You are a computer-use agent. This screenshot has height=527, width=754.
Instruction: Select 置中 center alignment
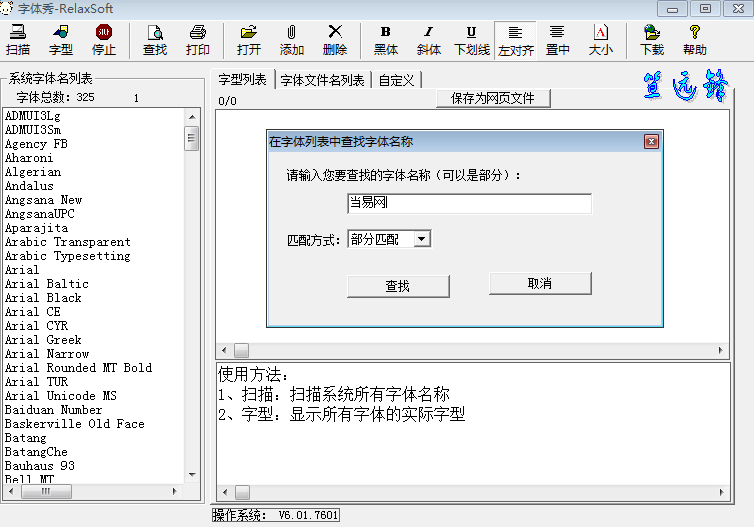pyautogui.click(x=557, y=40)
